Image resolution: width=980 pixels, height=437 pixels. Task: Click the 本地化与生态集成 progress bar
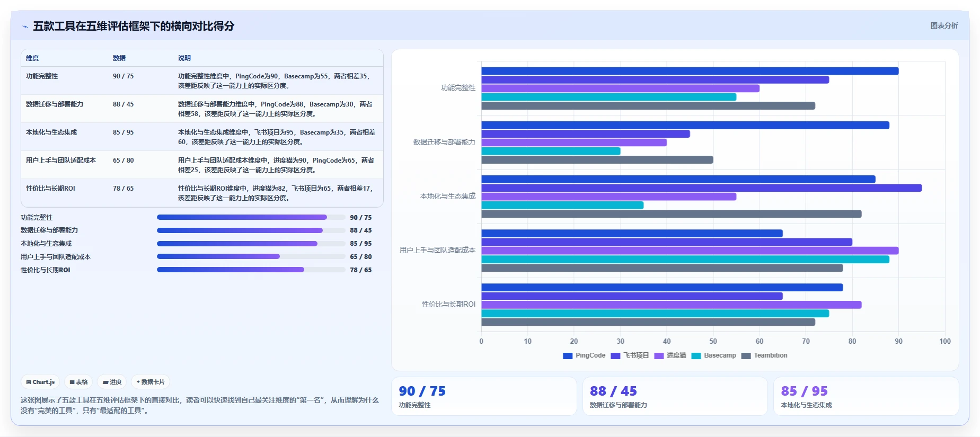click(251, 244)
